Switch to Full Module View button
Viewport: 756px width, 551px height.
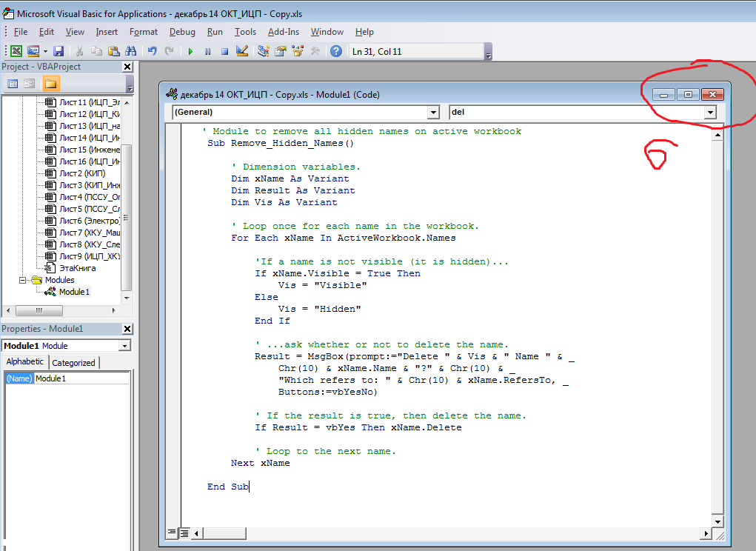[x=184, y=532]
